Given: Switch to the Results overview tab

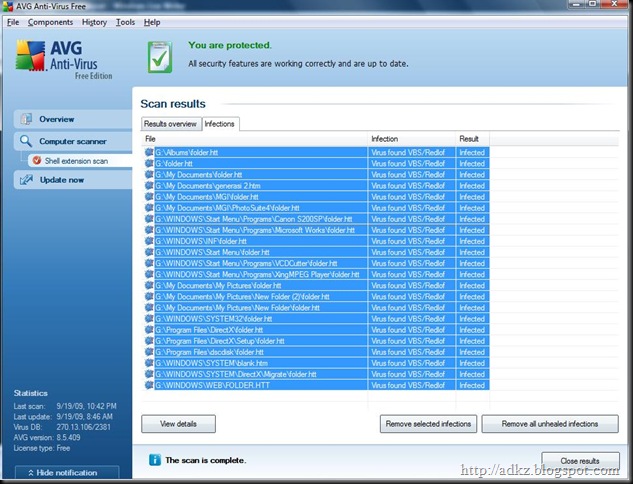Looking at the screenshot, I should [x=170, y=124].
